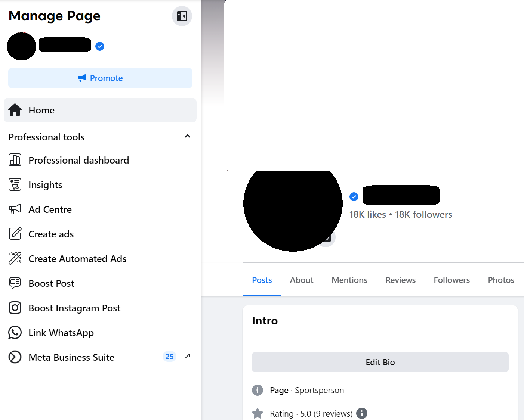
Task: Click the Ad Centre megaphone icon
Action: (x=15, y=209)
